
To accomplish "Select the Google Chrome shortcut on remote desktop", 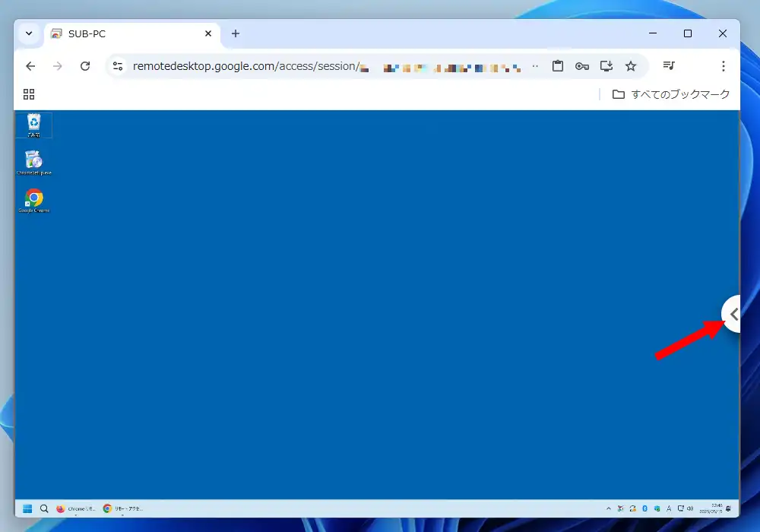I will (34, 201).
